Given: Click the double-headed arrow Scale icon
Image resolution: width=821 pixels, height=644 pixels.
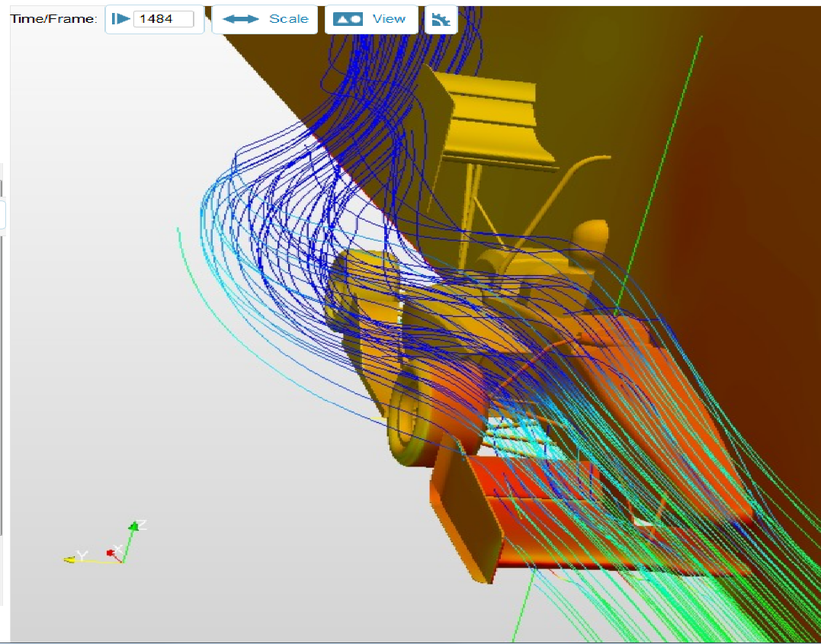Looking at the screenshot, I should [241, 19].
